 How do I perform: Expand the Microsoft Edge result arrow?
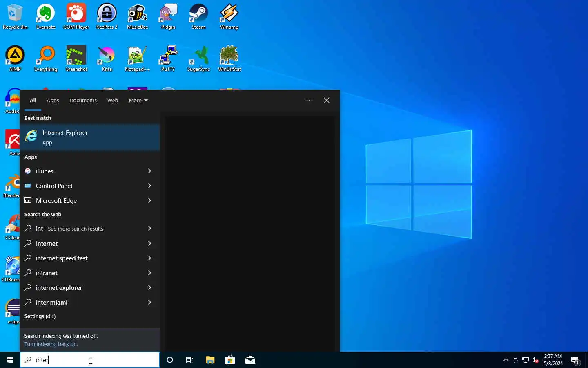click(149, 200)
